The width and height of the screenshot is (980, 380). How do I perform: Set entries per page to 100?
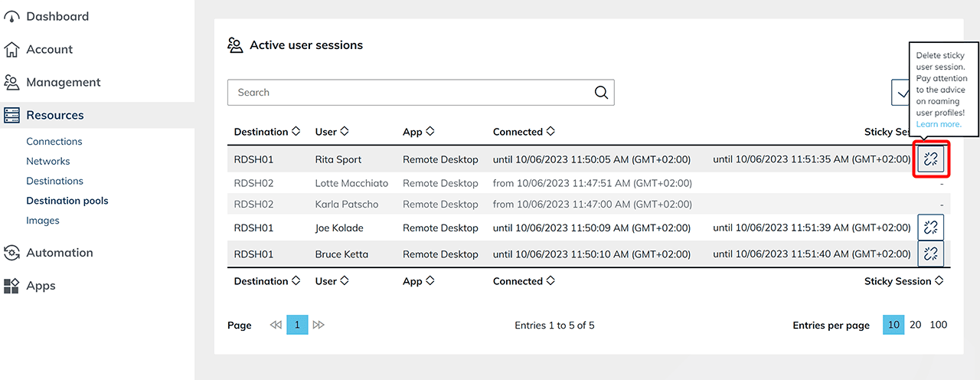(x=939, y=325)
